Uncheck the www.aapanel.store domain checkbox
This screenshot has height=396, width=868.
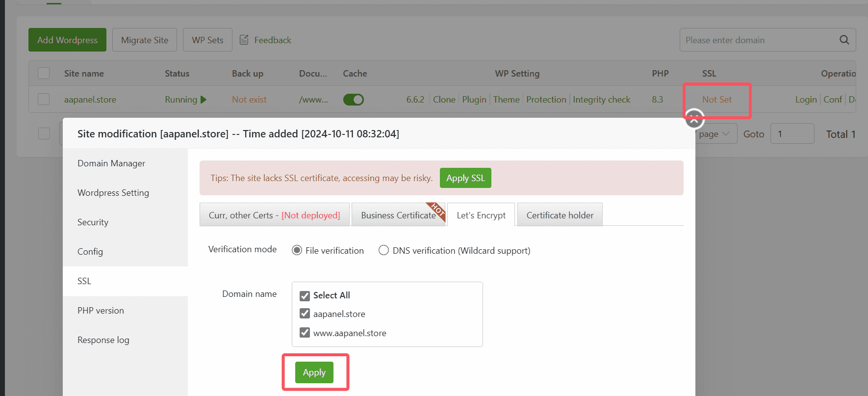click(x=305, y=333)
